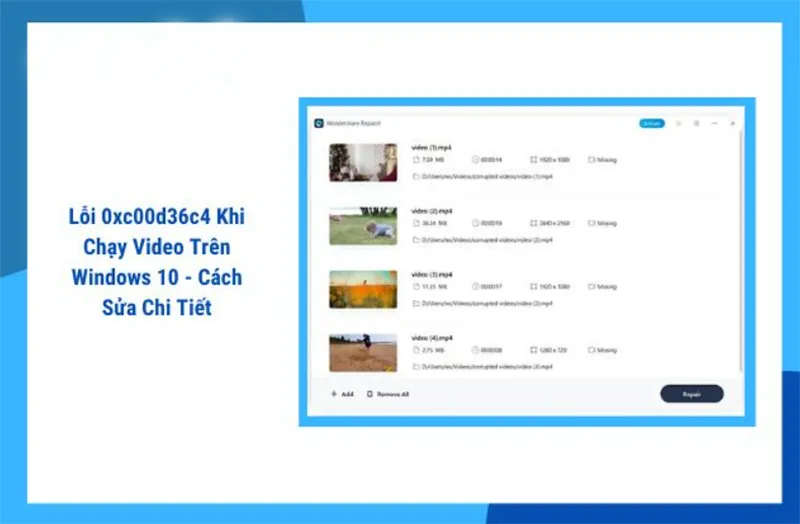Click Missing status icon for video (1).mp4
Screen dimensions: 800x524
tap(592, 160)
